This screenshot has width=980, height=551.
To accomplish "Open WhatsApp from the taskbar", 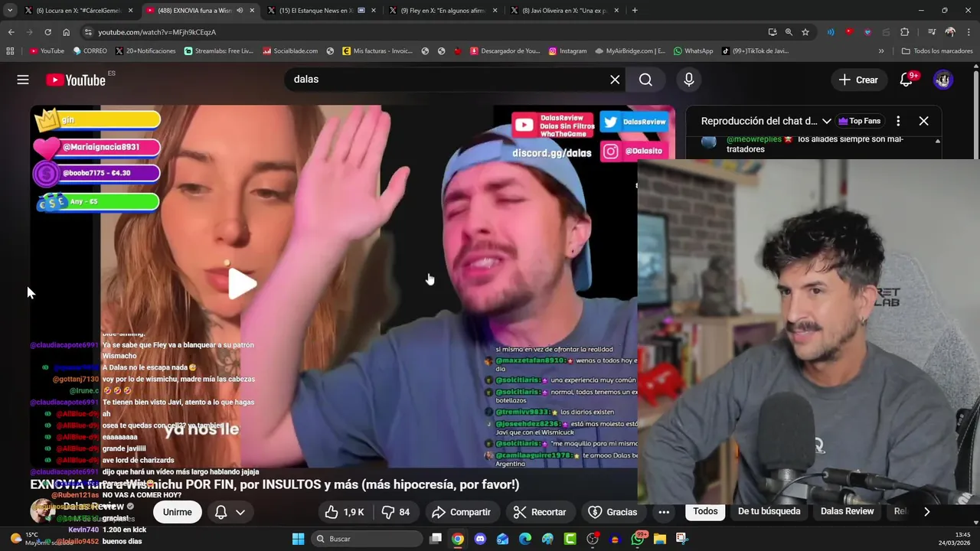I will point(638,539).
